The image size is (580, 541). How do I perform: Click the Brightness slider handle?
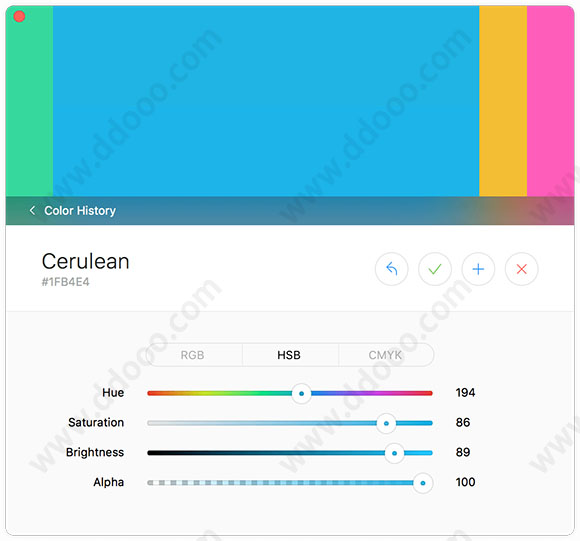[x=394, y=453]
